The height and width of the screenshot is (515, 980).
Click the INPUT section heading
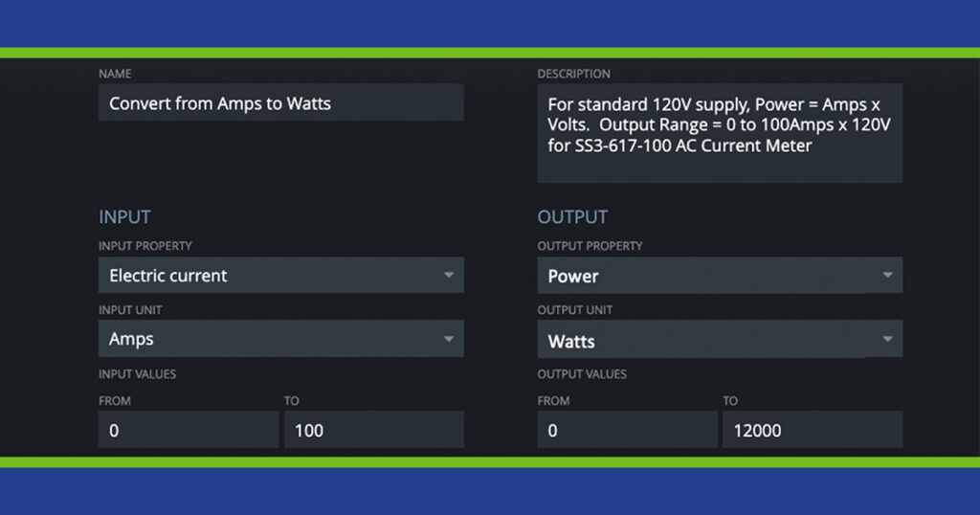(x=124, y=217)
